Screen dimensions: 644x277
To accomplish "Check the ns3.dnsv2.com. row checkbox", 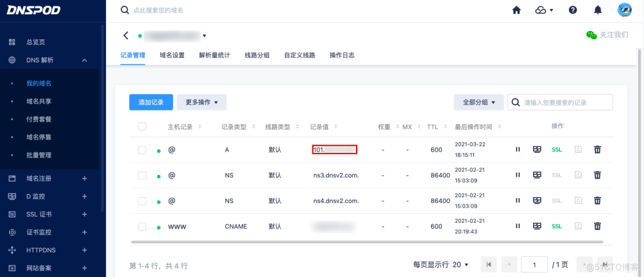I will pyautogui.click(x=142, y=176).
